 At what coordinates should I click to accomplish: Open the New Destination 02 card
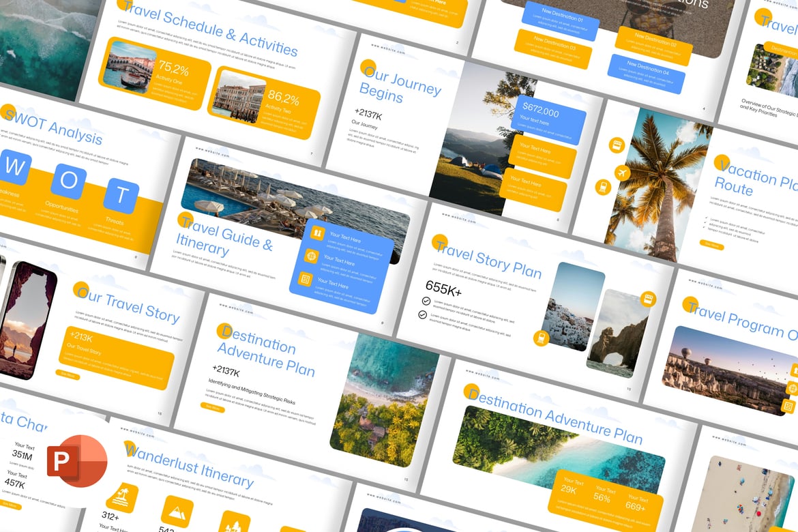(654, 45)
